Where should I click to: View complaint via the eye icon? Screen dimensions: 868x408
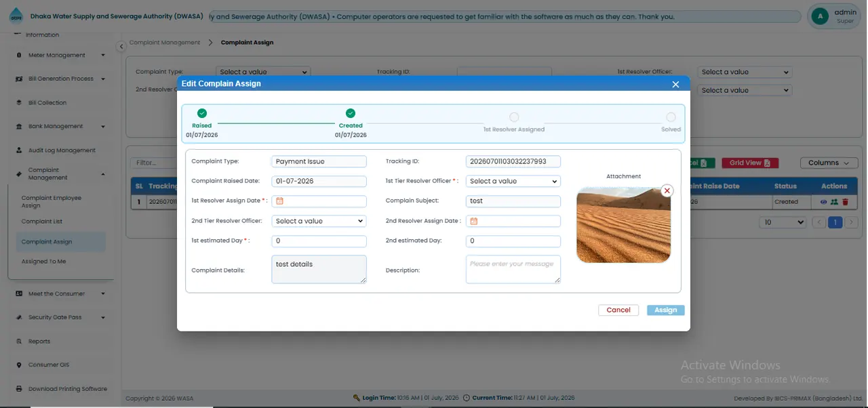click(x=824, y=202)
